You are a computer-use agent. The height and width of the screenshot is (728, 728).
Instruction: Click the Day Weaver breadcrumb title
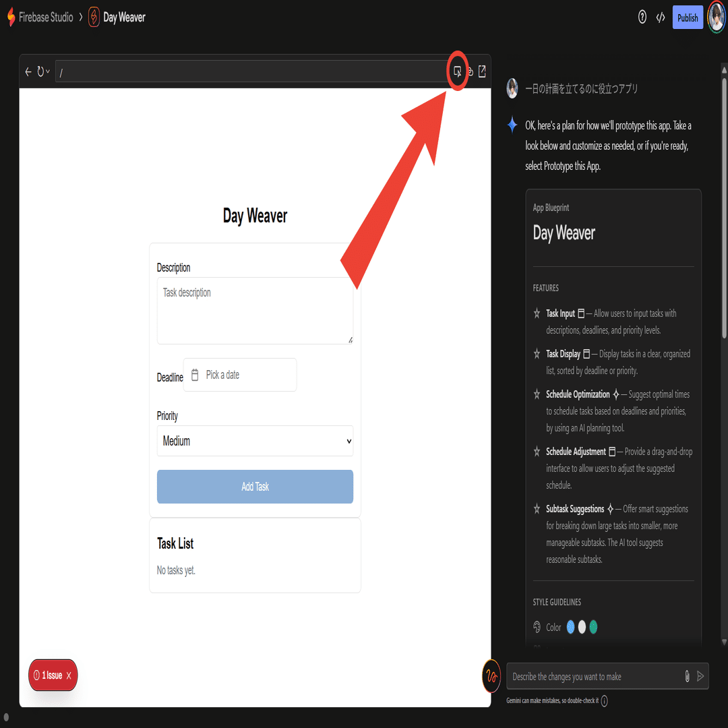click(x=124, y=17)
